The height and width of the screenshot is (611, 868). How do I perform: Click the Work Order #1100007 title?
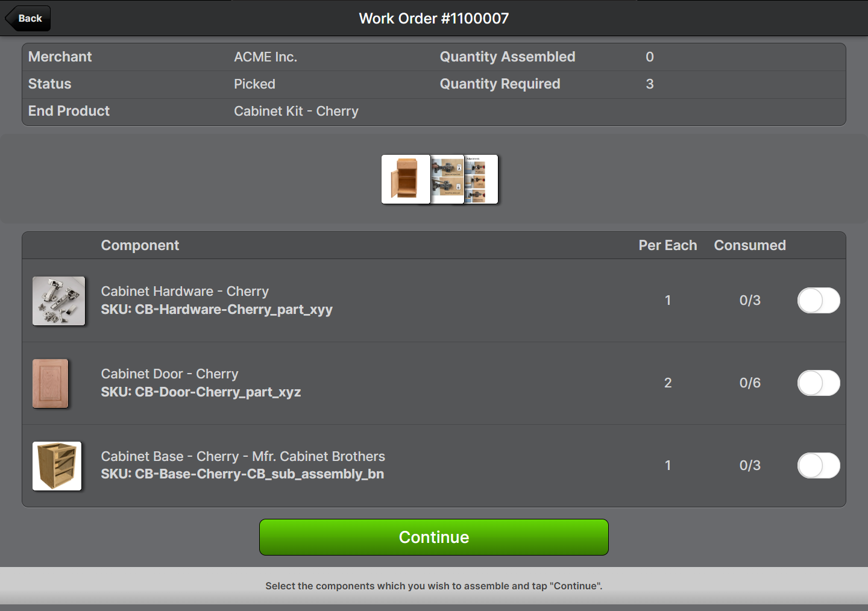pos(434,18)
